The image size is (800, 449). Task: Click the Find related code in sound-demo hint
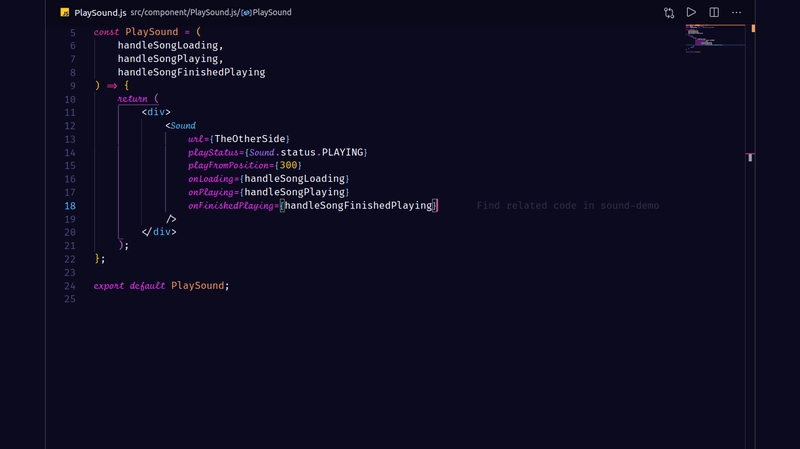tap(567, 206)
